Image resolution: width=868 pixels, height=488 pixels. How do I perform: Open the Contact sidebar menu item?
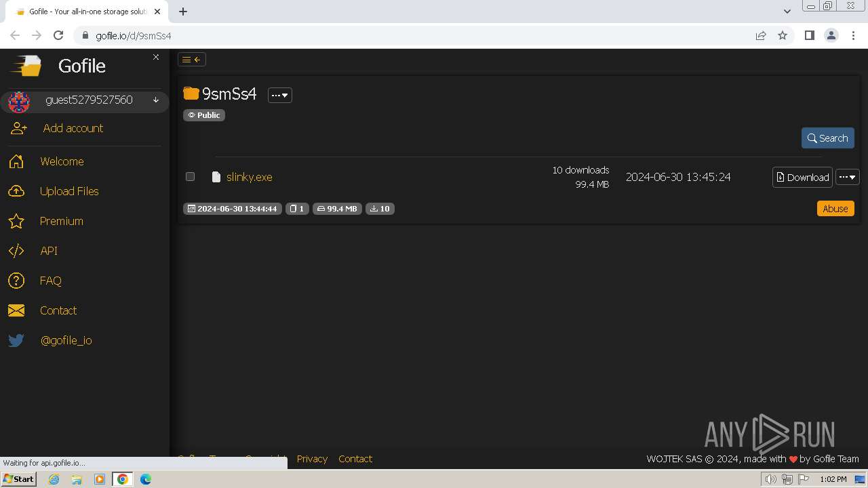[58, 310]
